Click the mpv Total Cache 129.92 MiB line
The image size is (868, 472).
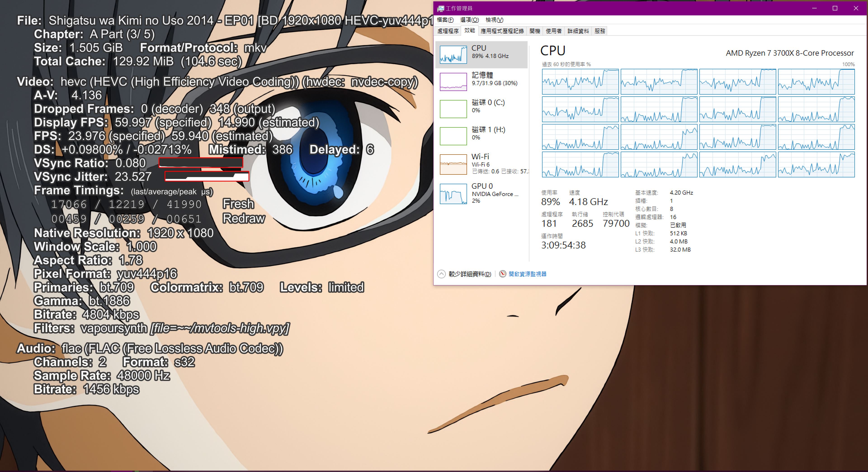tap(138, 61)
